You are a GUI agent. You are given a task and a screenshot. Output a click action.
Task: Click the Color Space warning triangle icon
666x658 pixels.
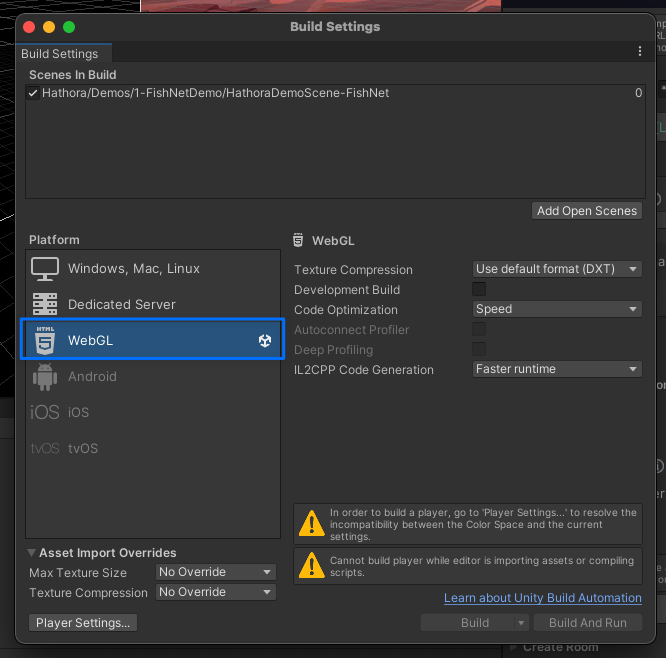[x=312, y=523]
